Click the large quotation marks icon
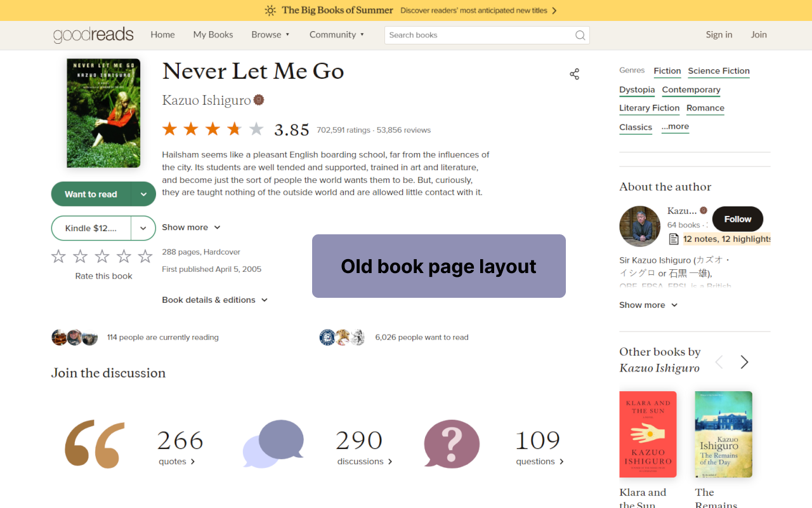Image resolution: width=812 pixels, height=508 pixels. pos(95,444)
